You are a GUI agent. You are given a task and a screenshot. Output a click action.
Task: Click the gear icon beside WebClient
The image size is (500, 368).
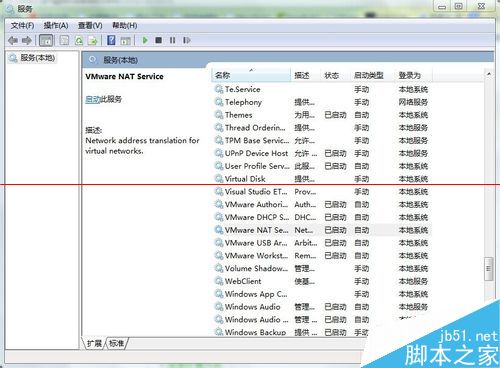tap(219, 281)
